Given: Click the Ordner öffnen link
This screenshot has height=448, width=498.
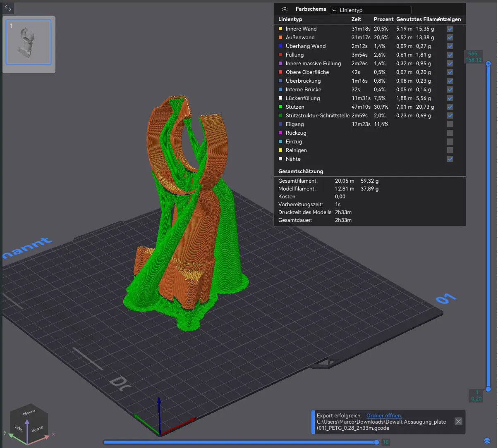Looking at the screenshot, I should 384,416.
